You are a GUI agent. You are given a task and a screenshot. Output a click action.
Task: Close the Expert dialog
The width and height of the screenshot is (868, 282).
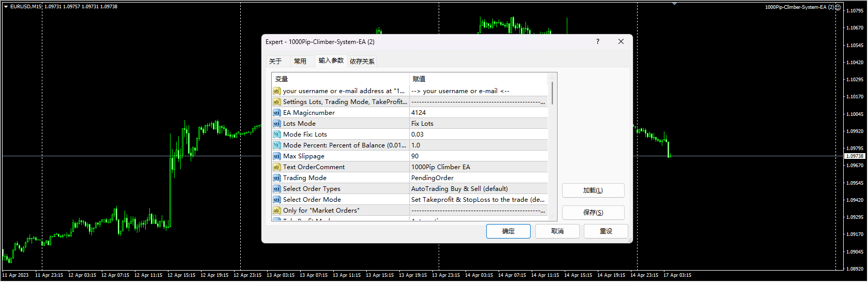pyautogui.click(x=621, y=41)
